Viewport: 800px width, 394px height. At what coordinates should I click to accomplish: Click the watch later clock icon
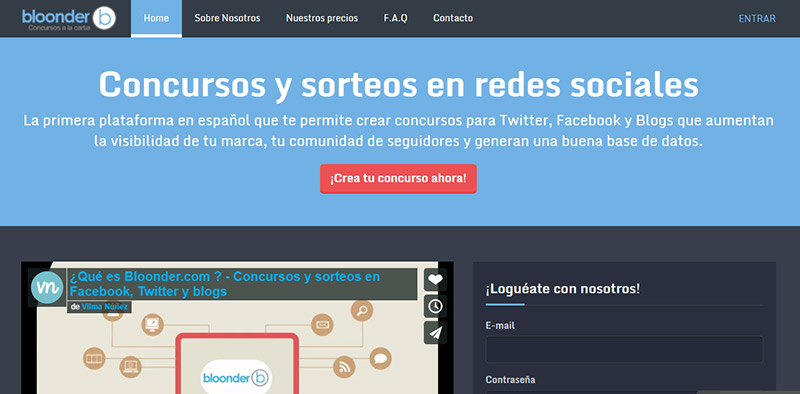click(435, 306)
